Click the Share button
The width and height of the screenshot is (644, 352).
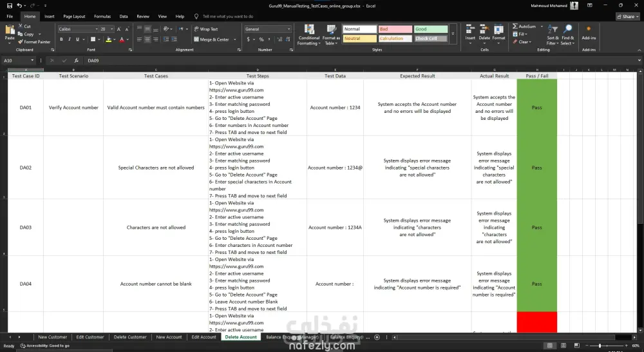627,17
